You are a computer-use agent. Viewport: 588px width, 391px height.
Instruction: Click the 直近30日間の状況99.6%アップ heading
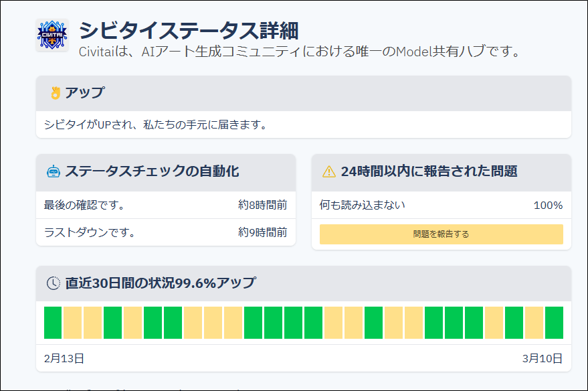tap(161, 283)
